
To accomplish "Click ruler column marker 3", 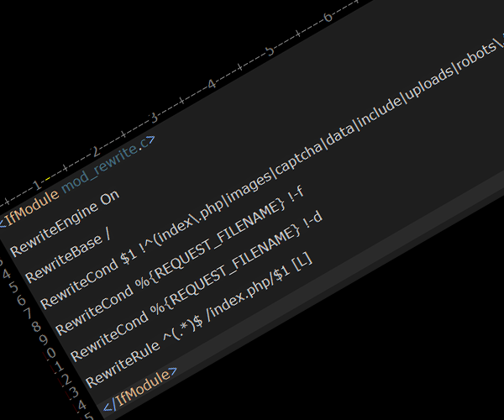I will coord(155,118).
